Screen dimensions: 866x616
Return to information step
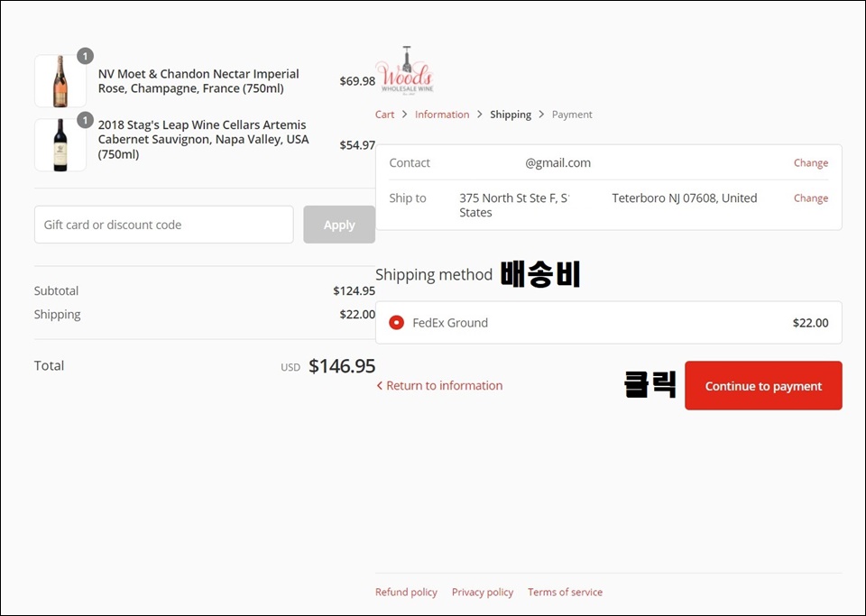(439, 385)
